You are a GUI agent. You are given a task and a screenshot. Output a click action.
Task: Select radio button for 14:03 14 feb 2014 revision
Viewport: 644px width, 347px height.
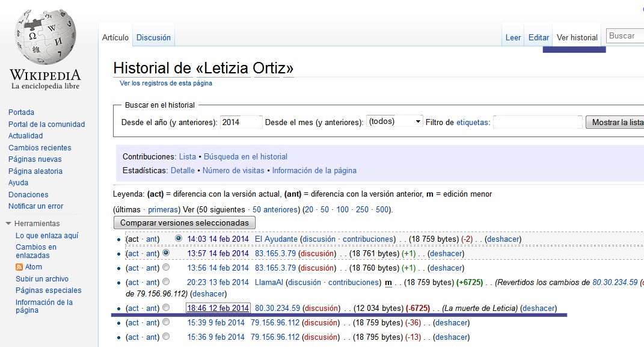click(178, 238)
